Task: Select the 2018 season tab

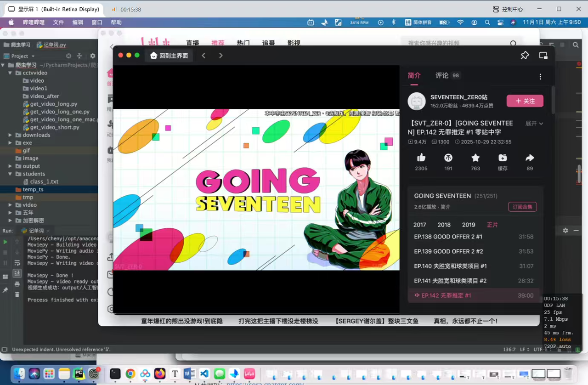Action: 444,225
